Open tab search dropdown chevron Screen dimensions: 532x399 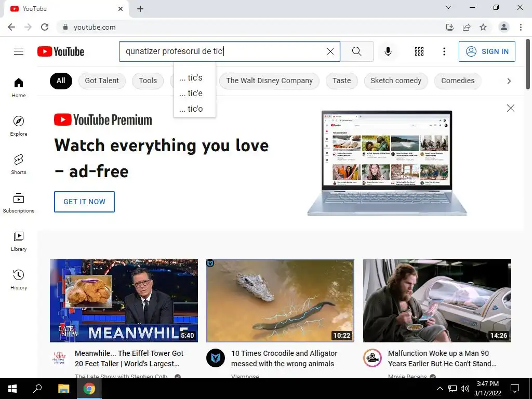448,7
